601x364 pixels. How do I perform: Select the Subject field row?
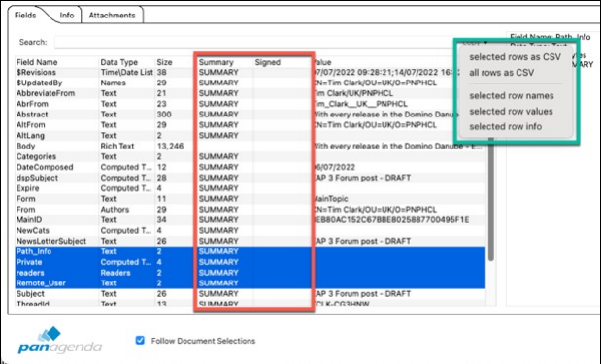pos(250,294)
